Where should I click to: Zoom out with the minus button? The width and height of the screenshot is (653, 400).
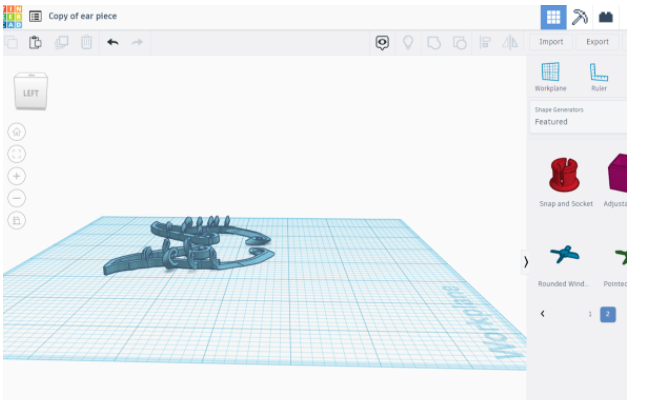tap(17, 198)
